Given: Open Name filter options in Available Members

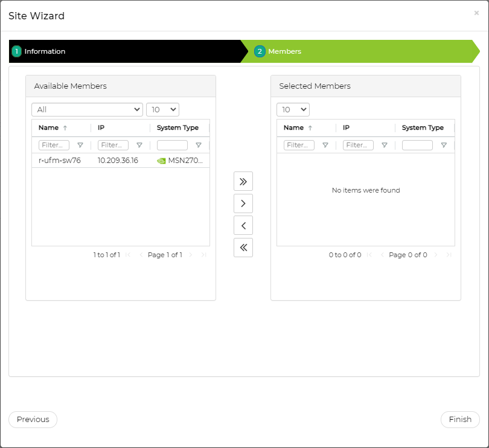Looking at the screenshot, I should (80, 146).
